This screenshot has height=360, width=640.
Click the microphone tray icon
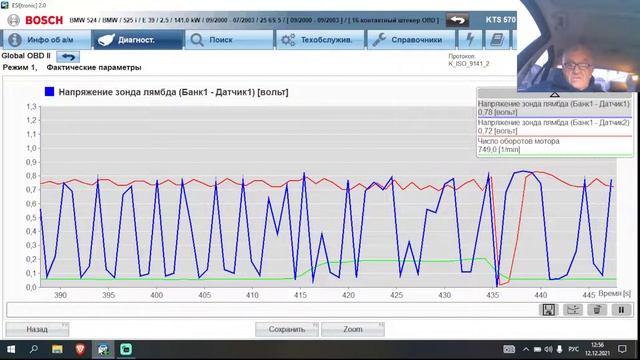click(x=560, y=349)
